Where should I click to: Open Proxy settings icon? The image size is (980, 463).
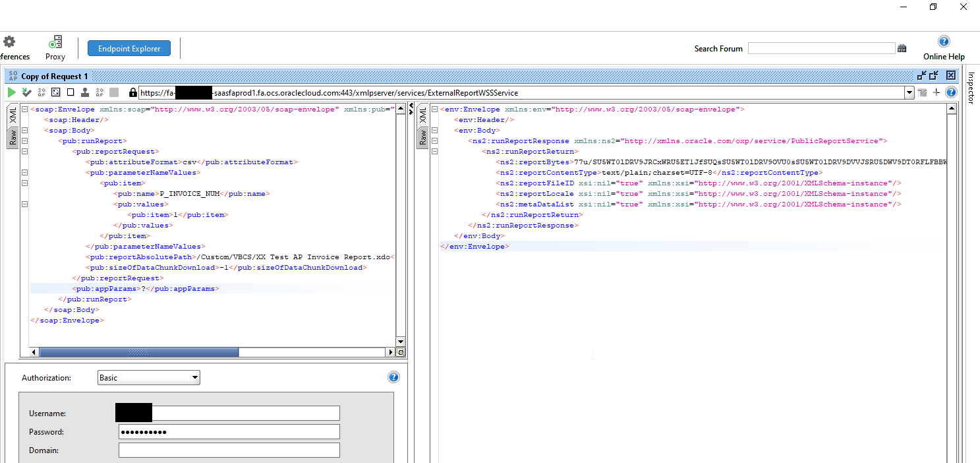click(x=55, y=42)
